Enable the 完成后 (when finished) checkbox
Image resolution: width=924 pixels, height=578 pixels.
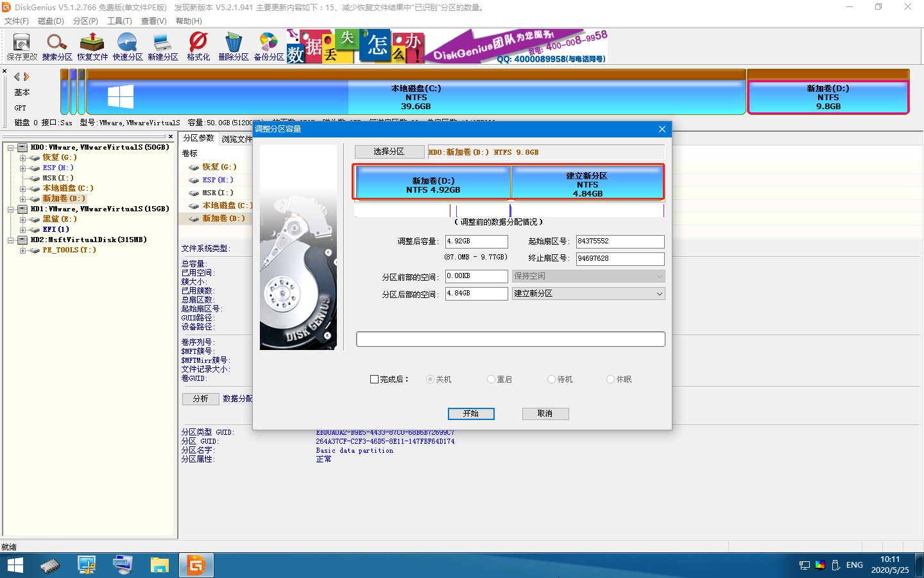coord(374,380)
